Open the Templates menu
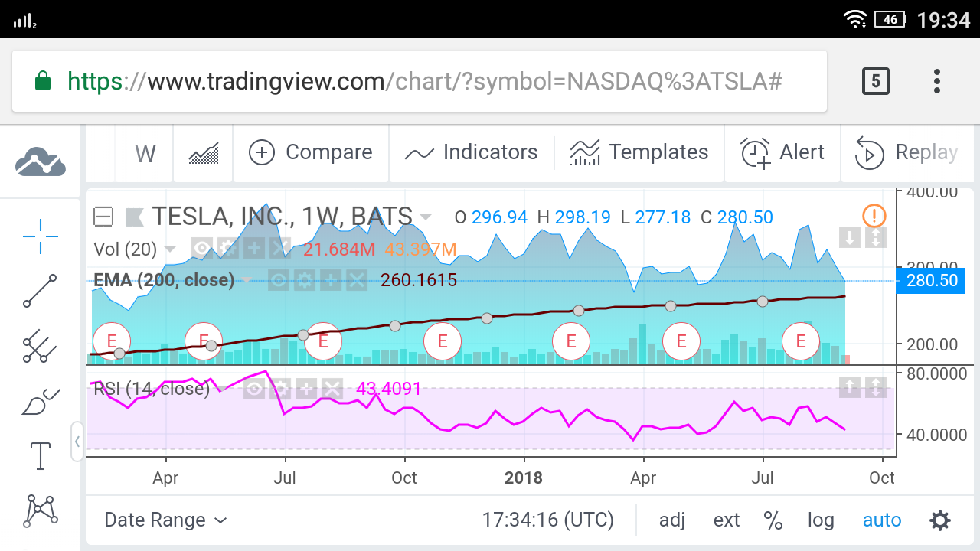Viewport: 980px width, 551px height. [x=639, y=152]
